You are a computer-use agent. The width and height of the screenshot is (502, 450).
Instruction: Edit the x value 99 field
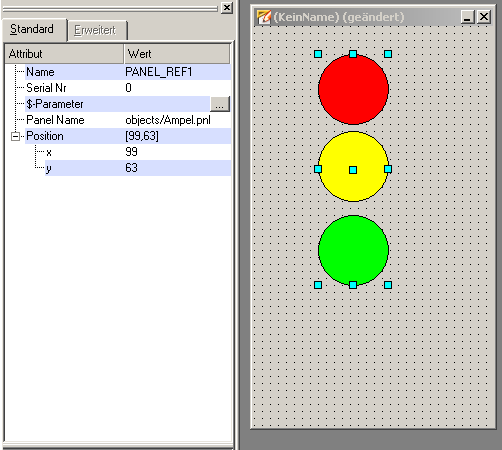(177, 152)
